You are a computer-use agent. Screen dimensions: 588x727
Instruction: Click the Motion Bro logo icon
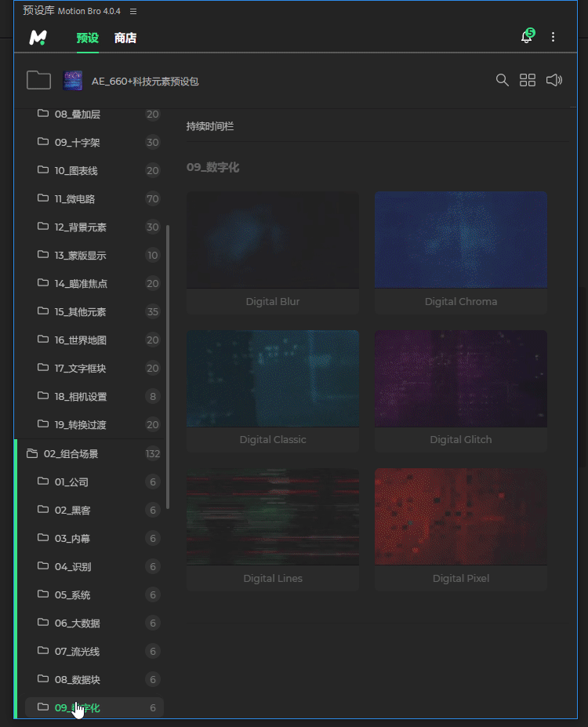tap(38, 38)
